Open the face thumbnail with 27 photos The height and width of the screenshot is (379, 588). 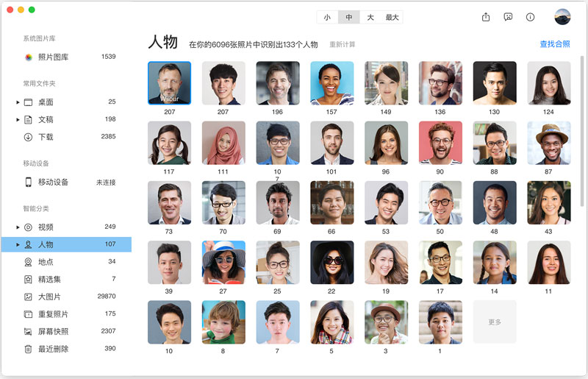point(223,262)
